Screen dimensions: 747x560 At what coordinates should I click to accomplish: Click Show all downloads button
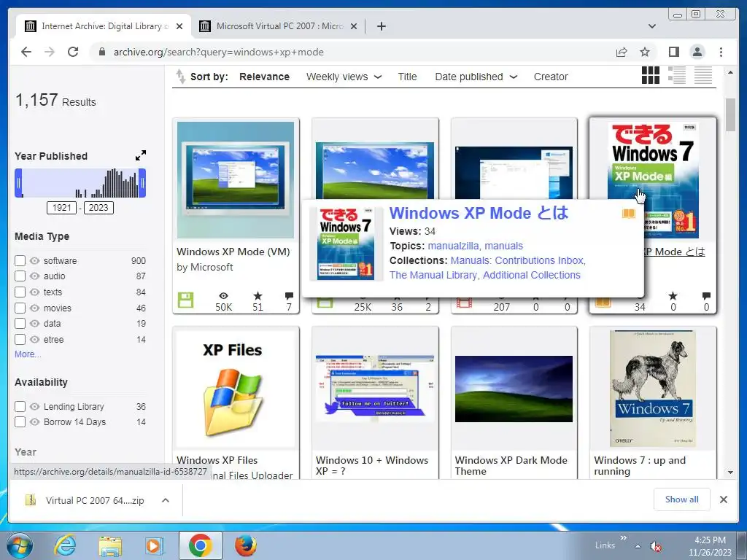(x=682, y=499)
